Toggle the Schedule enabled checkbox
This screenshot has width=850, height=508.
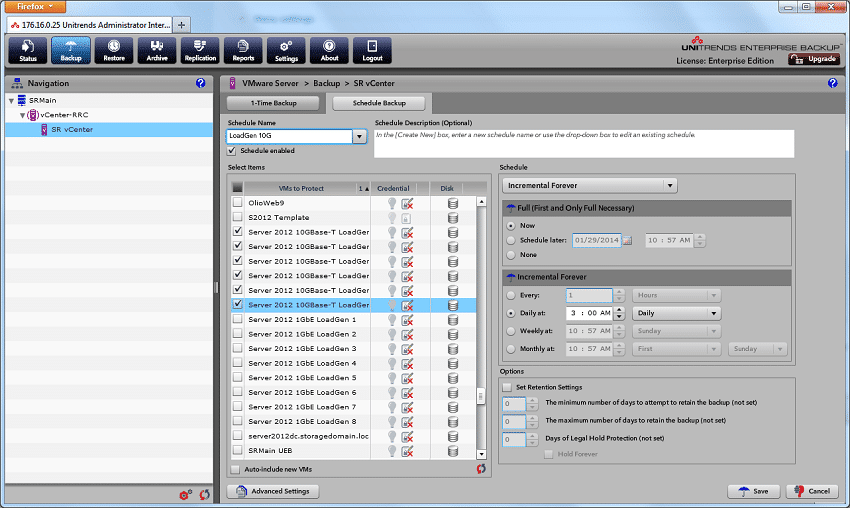(232, 151)
